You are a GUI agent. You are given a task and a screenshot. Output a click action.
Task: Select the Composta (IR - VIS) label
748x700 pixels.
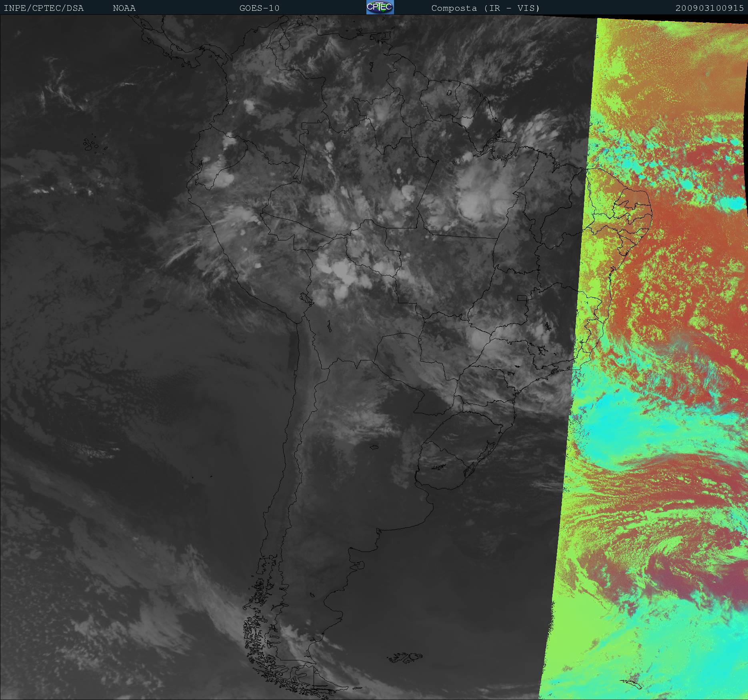point(486,8)
